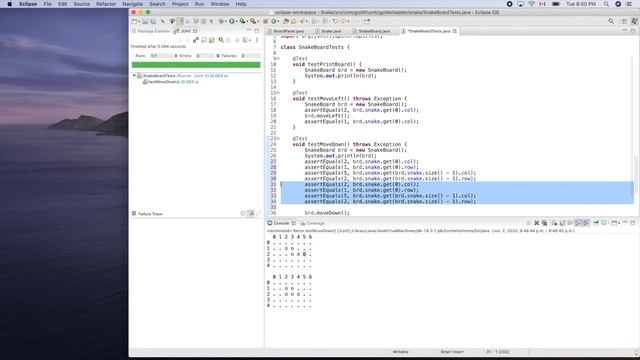Click the Search magnifier at toolbar right
This screenshot has width=640, height=360.
pos(611,21)
